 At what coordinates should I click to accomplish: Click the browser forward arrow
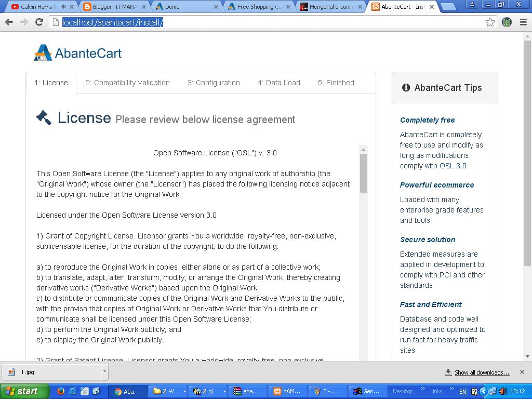coord(24,22)
